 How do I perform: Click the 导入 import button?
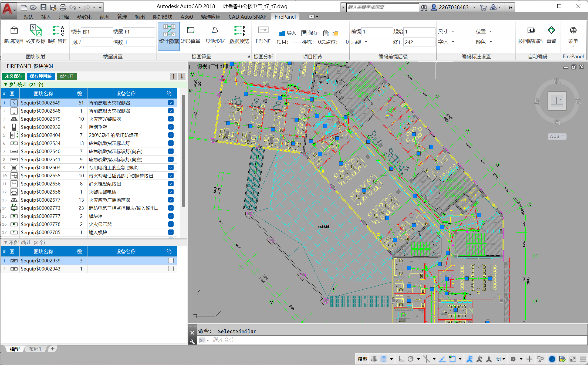point(288,33)
